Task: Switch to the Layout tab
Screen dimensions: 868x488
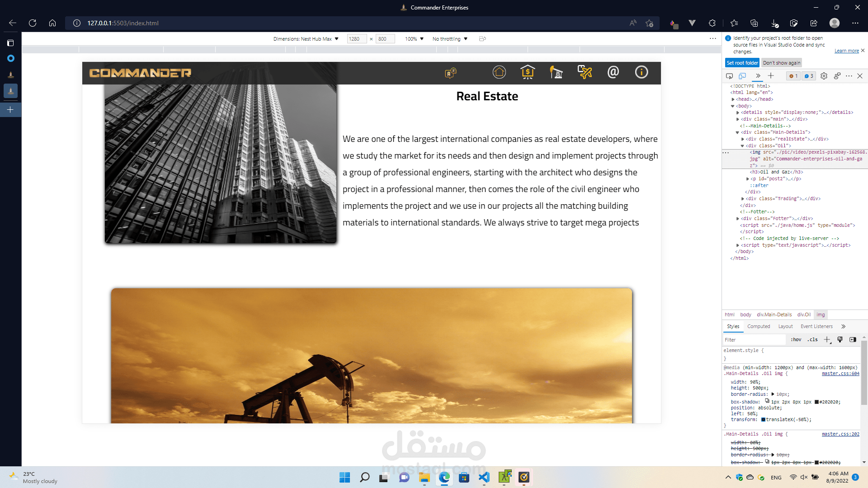Action: click(786, 327)
